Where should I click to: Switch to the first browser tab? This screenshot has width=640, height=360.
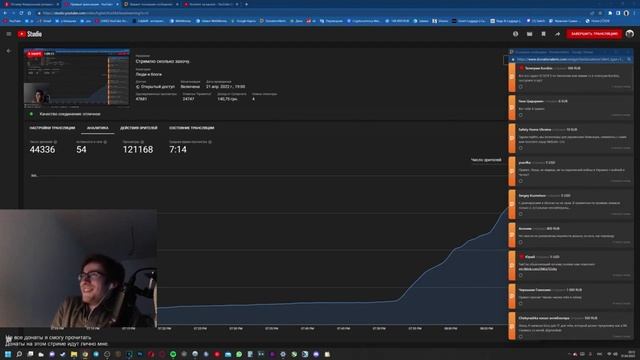tap(31, 4)
